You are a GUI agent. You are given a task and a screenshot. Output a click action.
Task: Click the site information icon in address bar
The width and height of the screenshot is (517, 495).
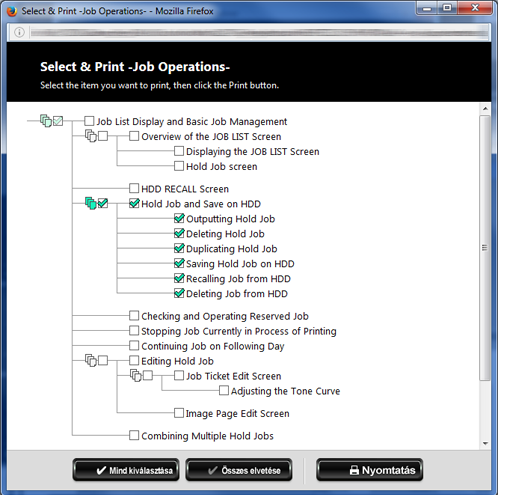click(x=19, y=32)
